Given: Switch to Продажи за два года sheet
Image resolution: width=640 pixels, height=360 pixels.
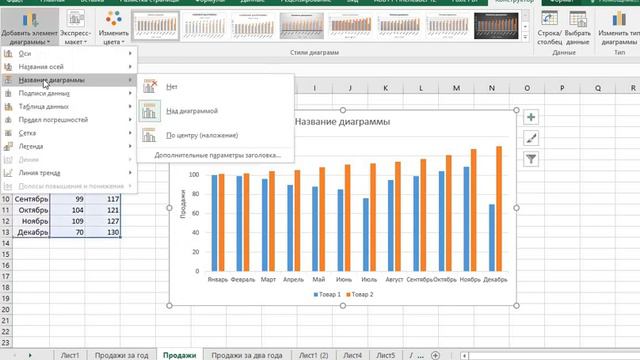Looking at the screenshot, I should [x=247, y=355].
